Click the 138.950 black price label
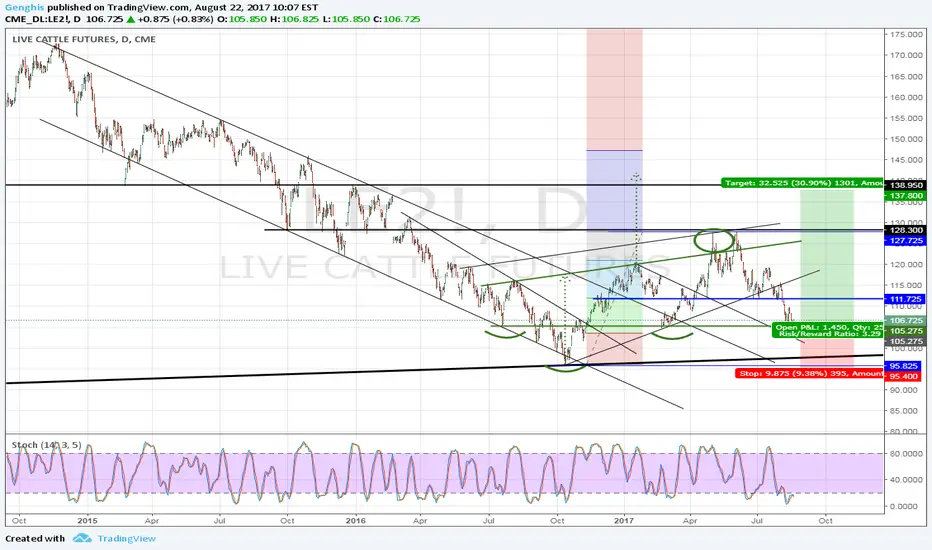This screenshot has width=932, height=550. (x=905, y=185)
